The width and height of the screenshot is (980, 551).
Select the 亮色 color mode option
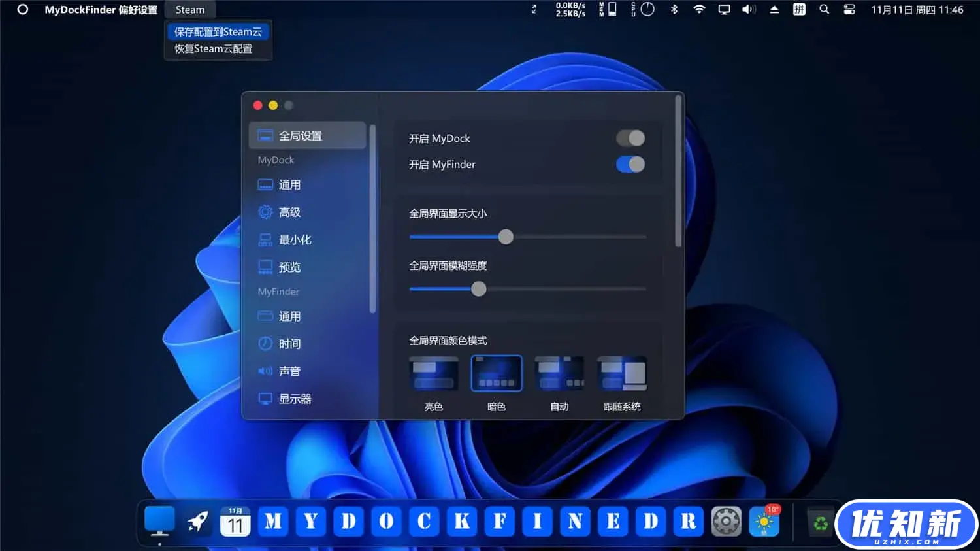[433, 373]
